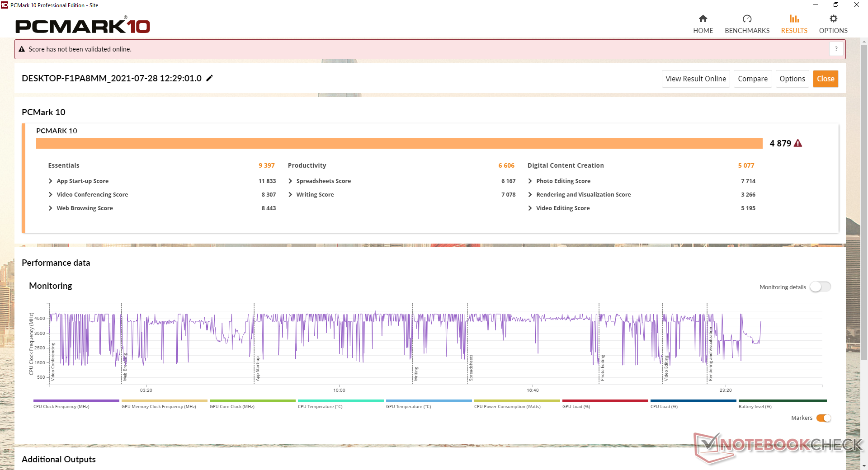
Task: Expand Rendering and Visualization Score details
Action: (530, 194)
